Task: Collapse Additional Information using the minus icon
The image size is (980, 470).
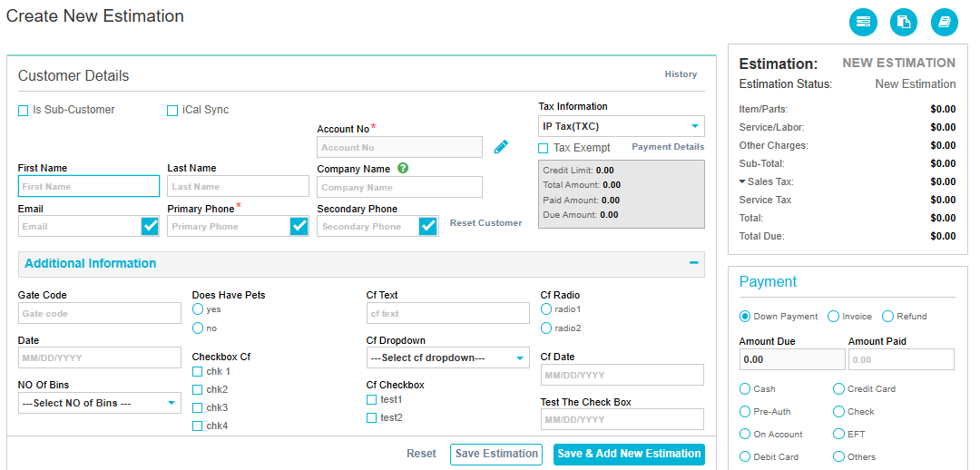Action: click(x=693, y=263)
